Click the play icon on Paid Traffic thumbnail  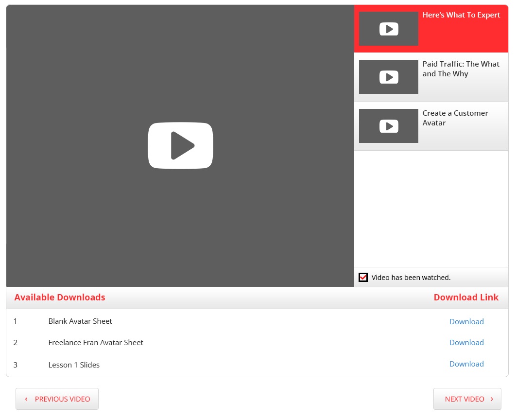pyautogui.click(x=388, y=77)
